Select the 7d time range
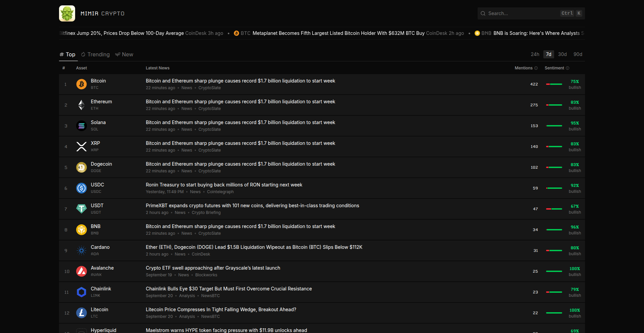Viewport: 644px width, 333px height. pyautogui.click(x=549, y=54)
